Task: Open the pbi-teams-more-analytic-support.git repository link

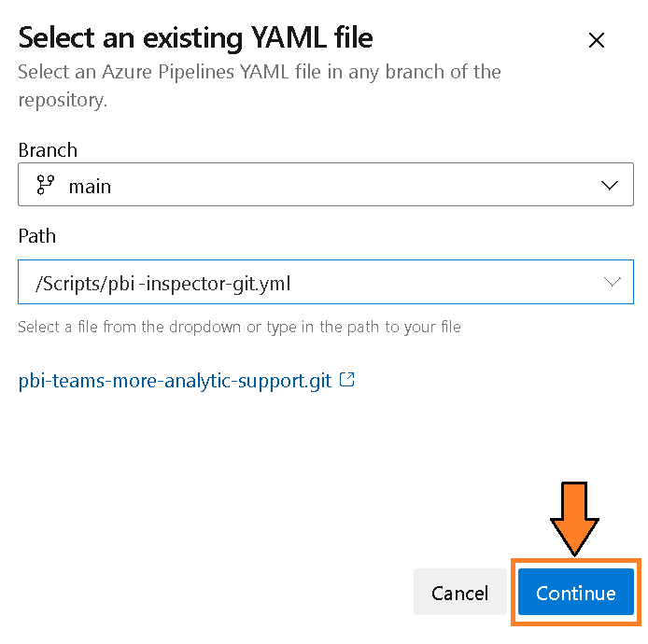Action: tap(175, 382)
